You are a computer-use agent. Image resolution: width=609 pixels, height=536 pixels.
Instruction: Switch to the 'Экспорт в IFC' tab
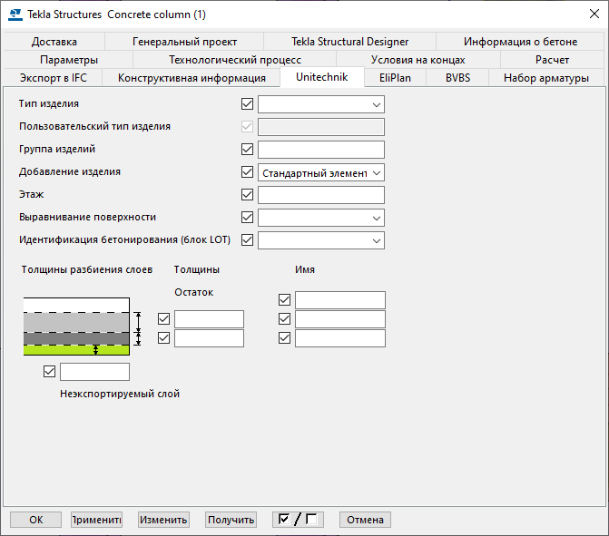(54, 78)
